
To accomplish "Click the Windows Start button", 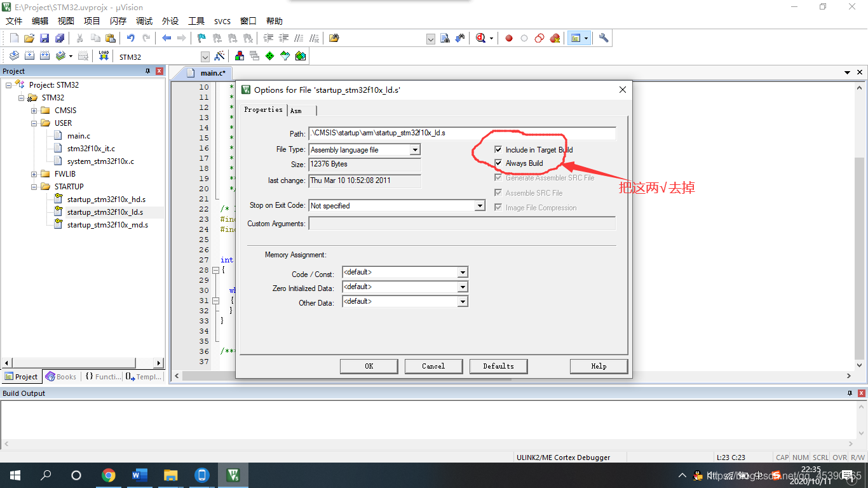I will click(x=15, y=475).
